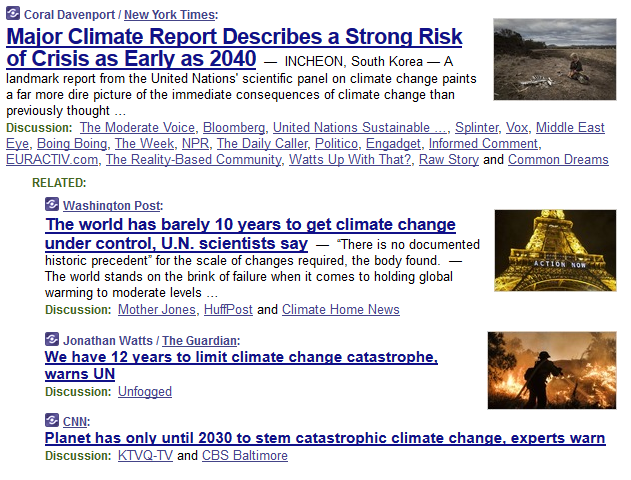The image size is (631, 480).
Task: Open 'Major Climate Report Describes a Strong Risk' headline
Action: click(234, 38)
